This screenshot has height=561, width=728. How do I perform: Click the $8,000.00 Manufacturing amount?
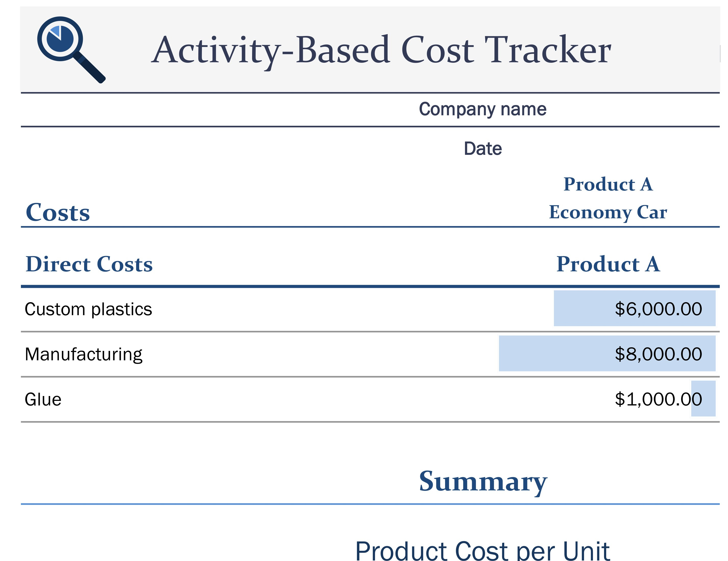[658, 354]
